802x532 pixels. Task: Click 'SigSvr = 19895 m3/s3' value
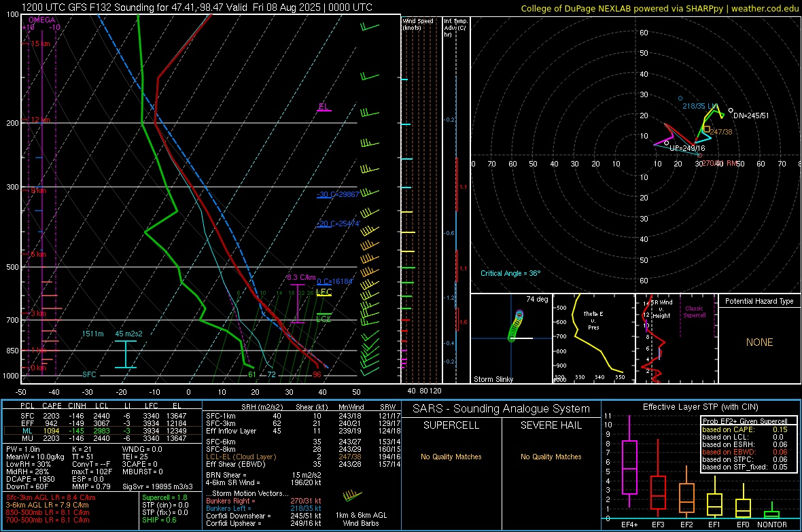(x=158, y=486)
